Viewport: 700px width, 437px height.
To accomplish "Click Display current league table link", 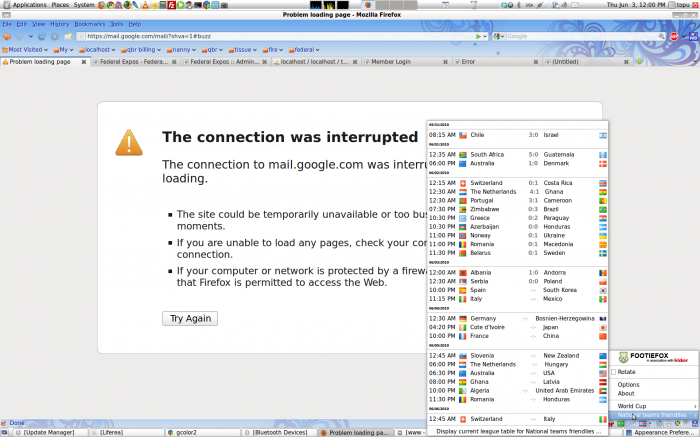I will click(x=518, y=431).
